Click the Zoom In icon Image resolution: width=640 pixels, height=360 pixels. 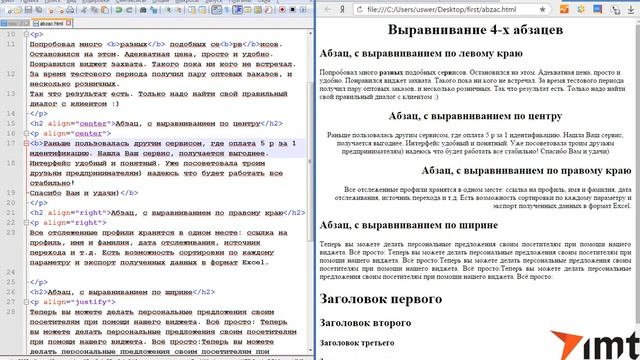coord(168,9)
